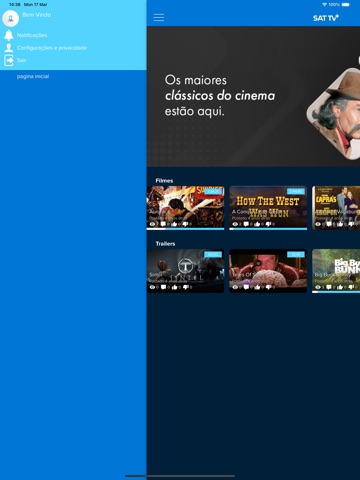Click thumbs-up icon on Tears Of Steel
The image size is (360, 480).
point(257,287)
